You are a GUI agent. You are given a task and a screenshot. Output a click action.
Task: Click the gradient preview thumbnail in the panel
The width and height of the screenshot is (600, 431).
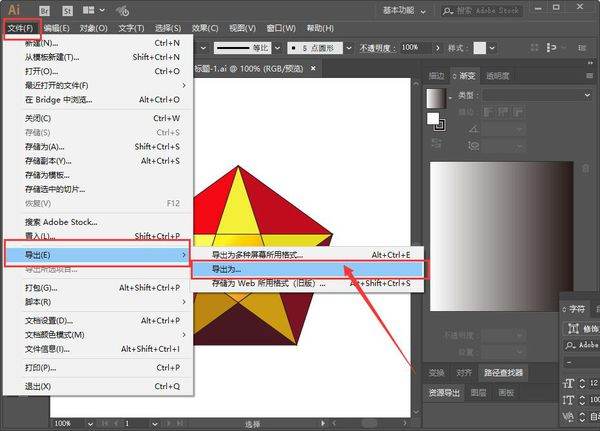pyautogui.click(x=437, y=100)
